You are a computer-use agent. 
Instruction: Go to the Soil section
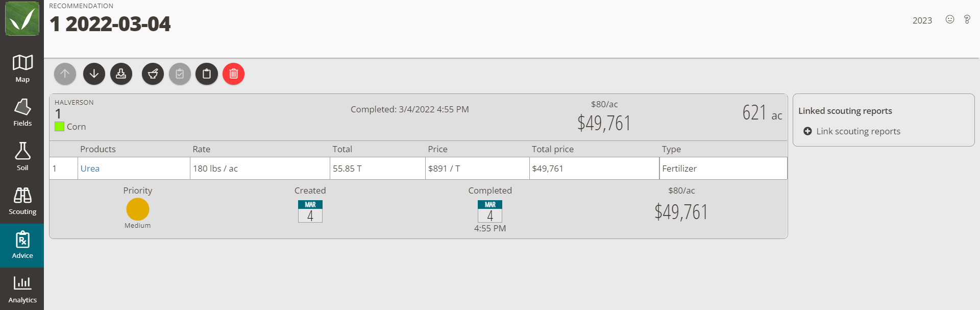[x=22, y=157]
